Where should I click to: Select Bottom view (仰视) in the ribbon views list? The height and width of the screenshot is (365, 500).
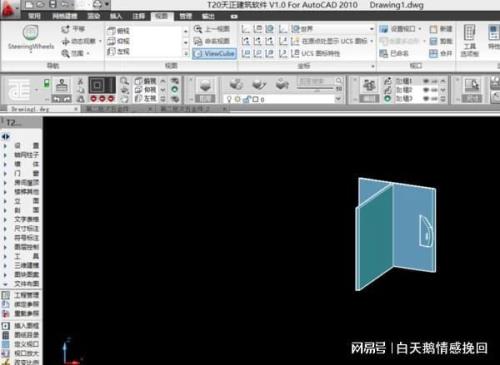(x=119, y=41)
